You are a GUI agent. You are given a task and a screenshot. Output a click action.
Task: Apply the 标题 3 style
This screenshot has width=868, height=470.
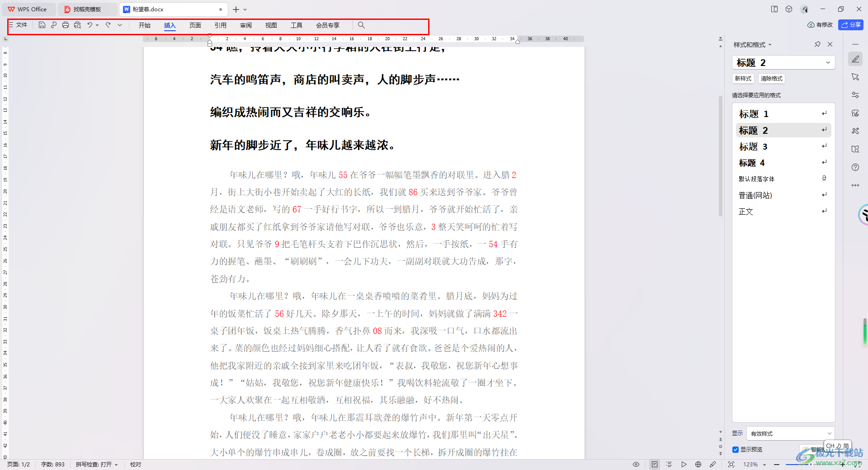coord(783,146)
